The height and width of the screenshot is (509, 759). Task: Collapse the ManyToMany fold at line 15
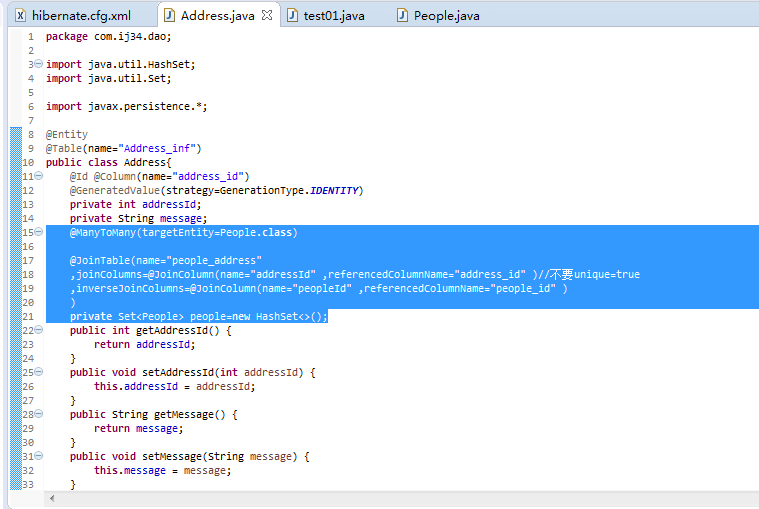39,232
